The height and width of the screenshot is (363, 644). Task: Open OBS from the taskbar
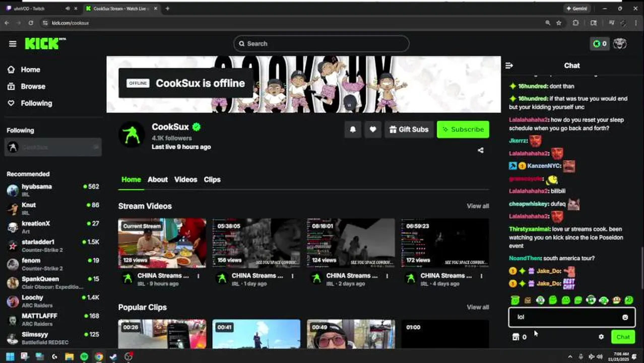pyautogui.click(x=128, y=357)
